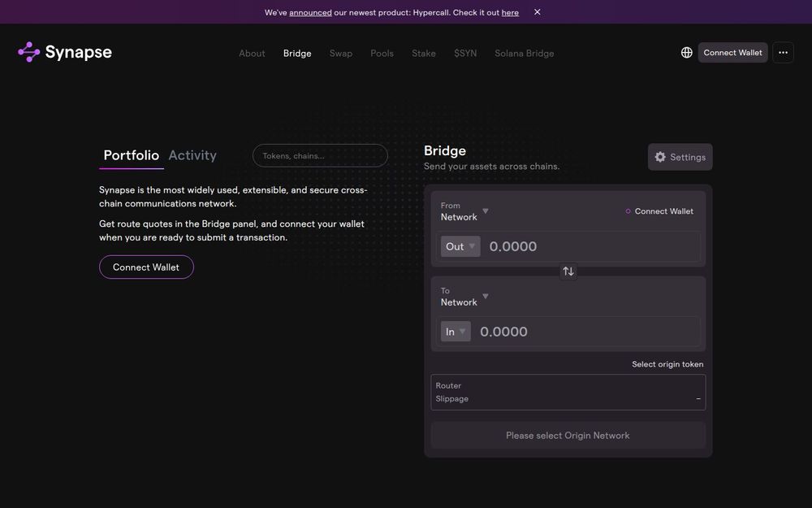Viewport: 812px width, 508px height.
Task: Navigate to Pools
Action: (382, 54)
